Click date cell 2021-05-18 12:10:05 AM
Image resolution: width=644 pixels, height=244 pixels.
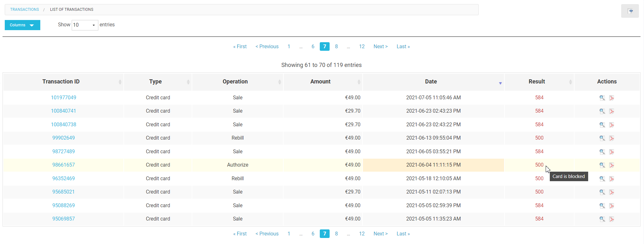tap(433, 178)
